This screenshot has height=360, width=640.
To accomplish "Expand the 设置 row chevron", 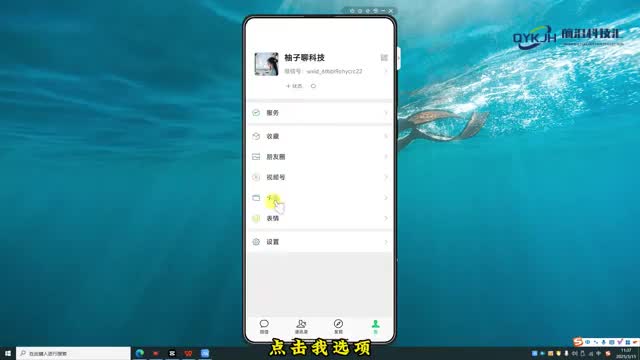I will pos(386,242).
